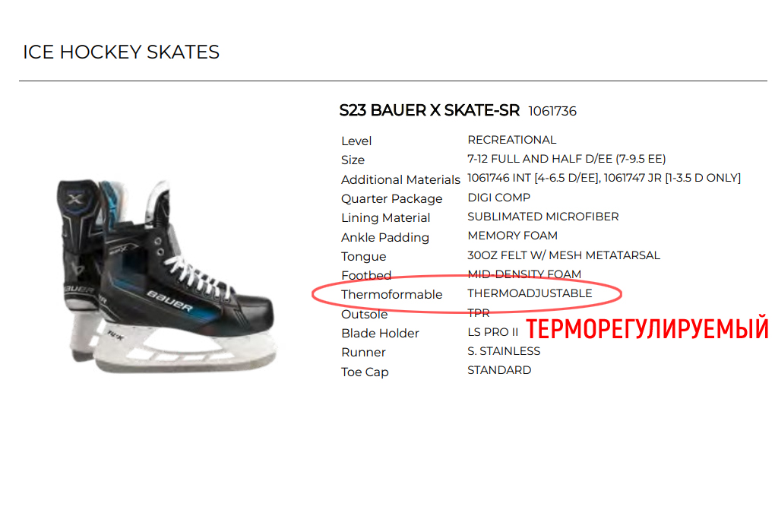Click the ICE HOCKEY SKATES heading
This screenshot has height=532, width=775.
[121, 52]
